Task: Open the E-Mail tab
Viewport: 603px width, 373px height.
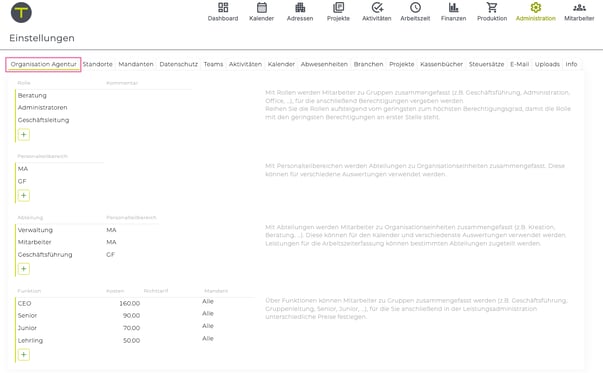Action: (520, 64)
